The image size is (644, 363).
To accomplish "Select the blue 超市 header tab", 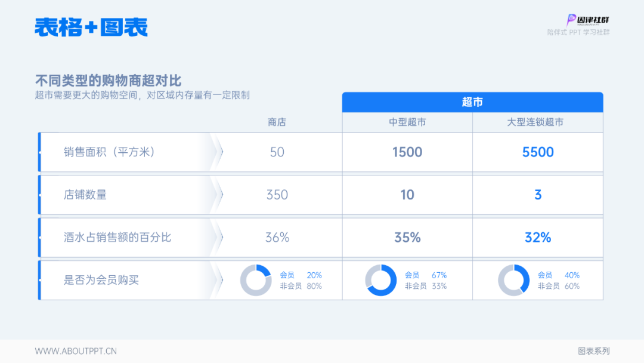I will coord(473,102).
